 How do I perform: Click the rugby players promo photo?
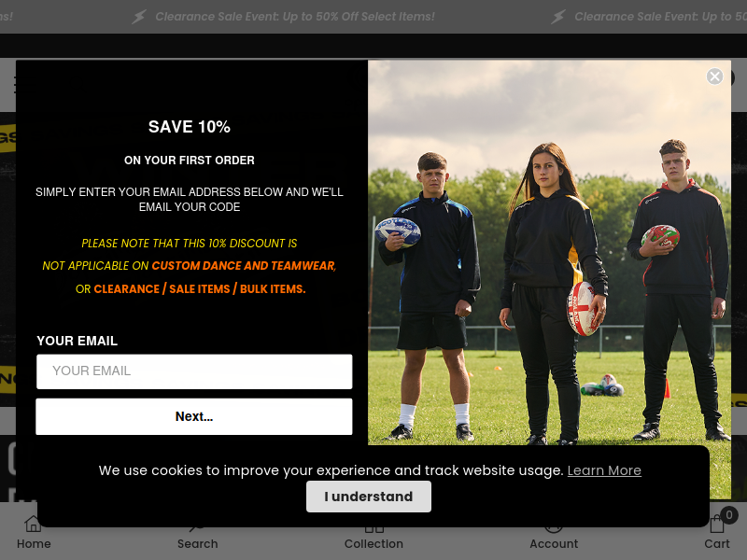549,252
